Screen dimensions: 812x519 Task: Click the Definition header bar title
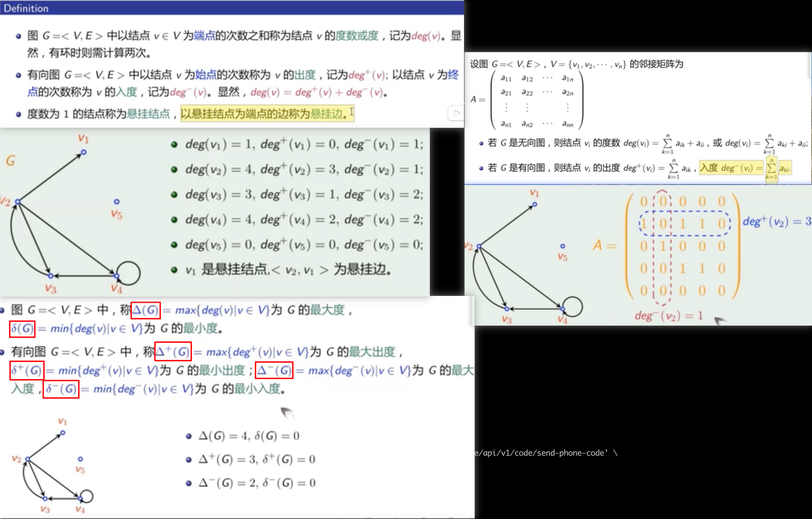click(26, 8)
